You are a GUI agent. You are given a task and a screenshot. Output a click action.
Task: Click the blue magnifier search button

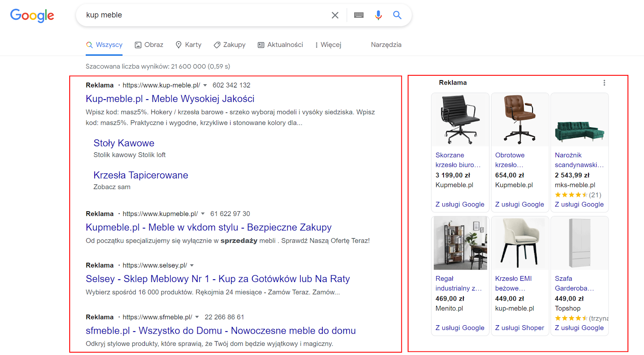tap(397, 15)
